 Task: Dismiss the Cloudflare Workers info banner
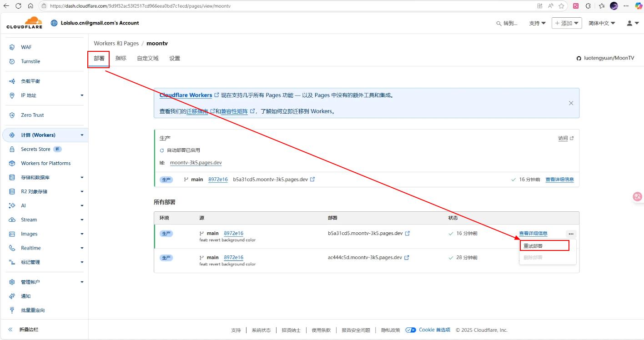pyautogui.click(x=571, y=103)
